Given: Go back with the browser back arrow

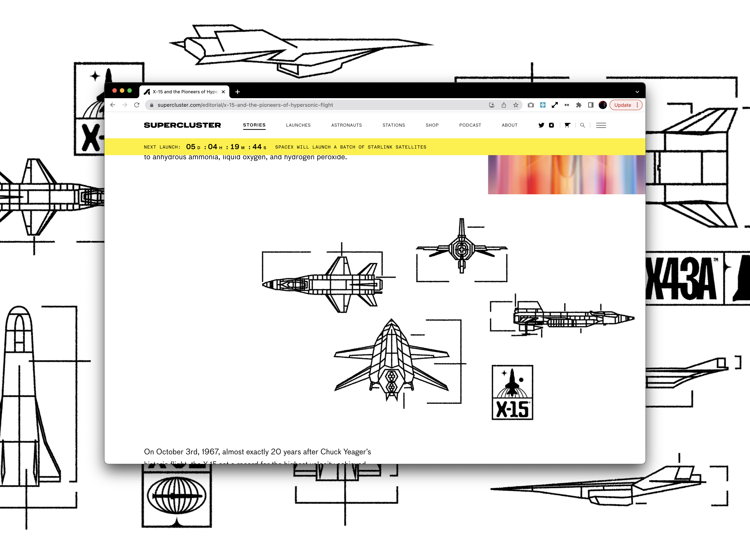Looking at the screenshot, I should point(112,105).
